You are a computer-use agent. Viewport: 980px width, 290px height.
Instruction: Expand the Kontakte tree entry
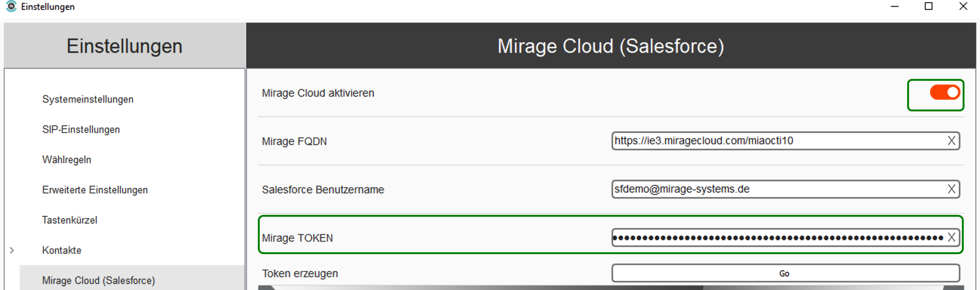[12, 250]
